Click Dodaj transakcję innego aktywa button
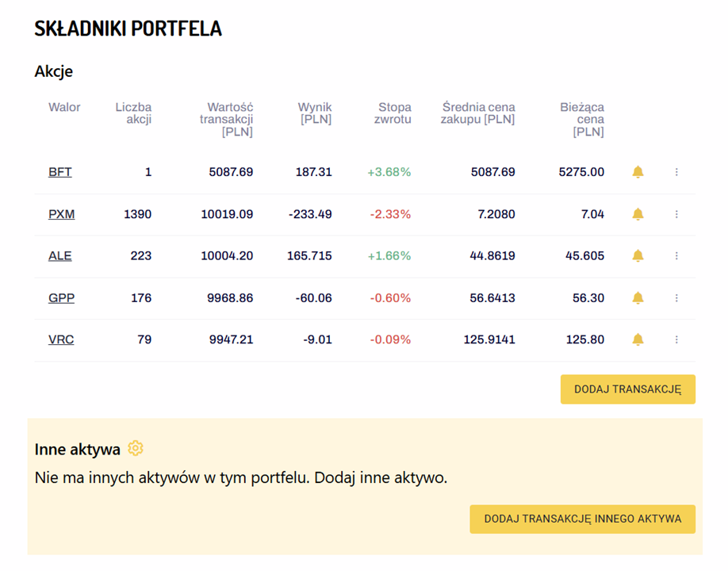Image resolution: width=728 pixels, height=571 pixels. [x=583, y=519]
